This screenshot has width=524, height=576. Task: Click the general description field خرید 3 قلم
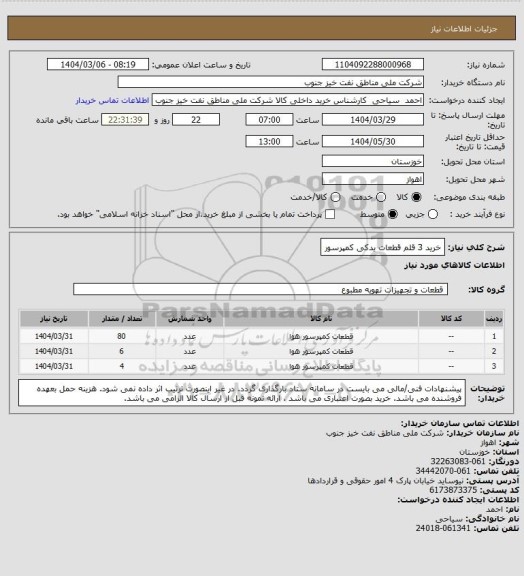382,247
